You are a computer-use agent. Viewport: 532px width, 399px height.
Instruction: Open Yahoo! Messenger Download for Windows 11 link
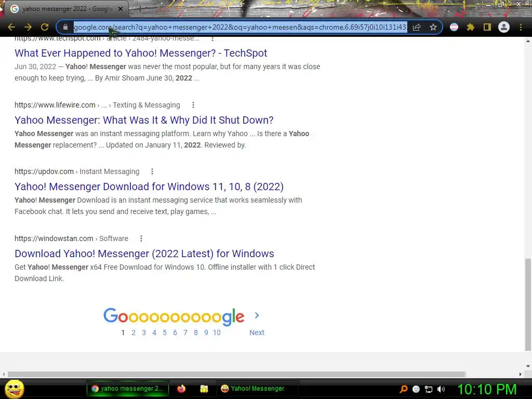(x=149, y=187)
